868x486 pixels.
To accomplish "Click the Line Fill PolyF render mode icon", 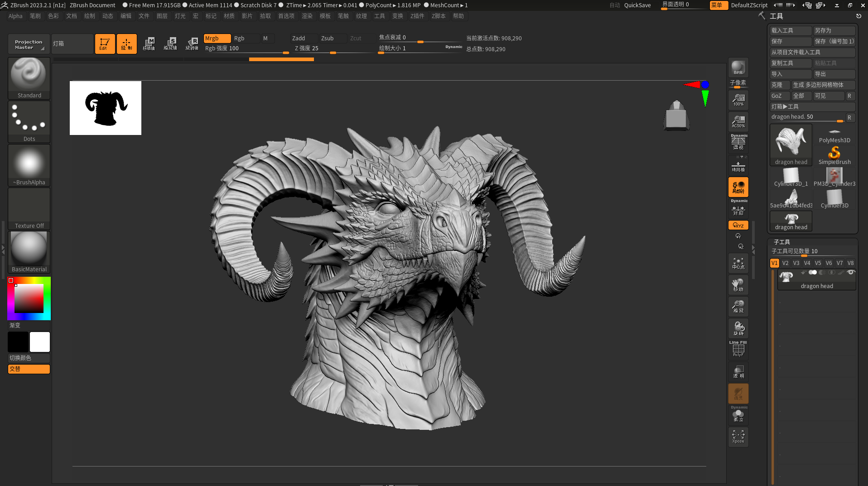I will click(738, 349).
